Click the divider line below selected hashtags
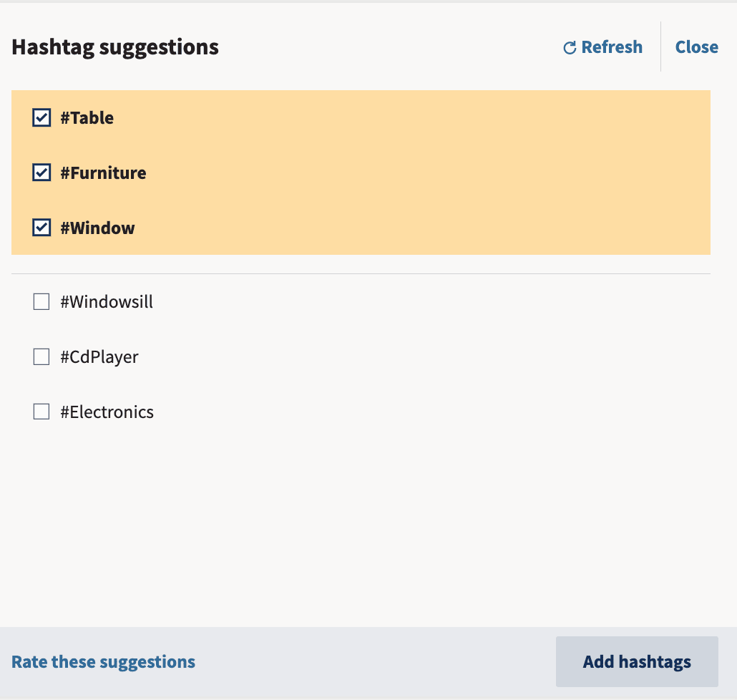The image size is (737, 700). tap(361, 273)
